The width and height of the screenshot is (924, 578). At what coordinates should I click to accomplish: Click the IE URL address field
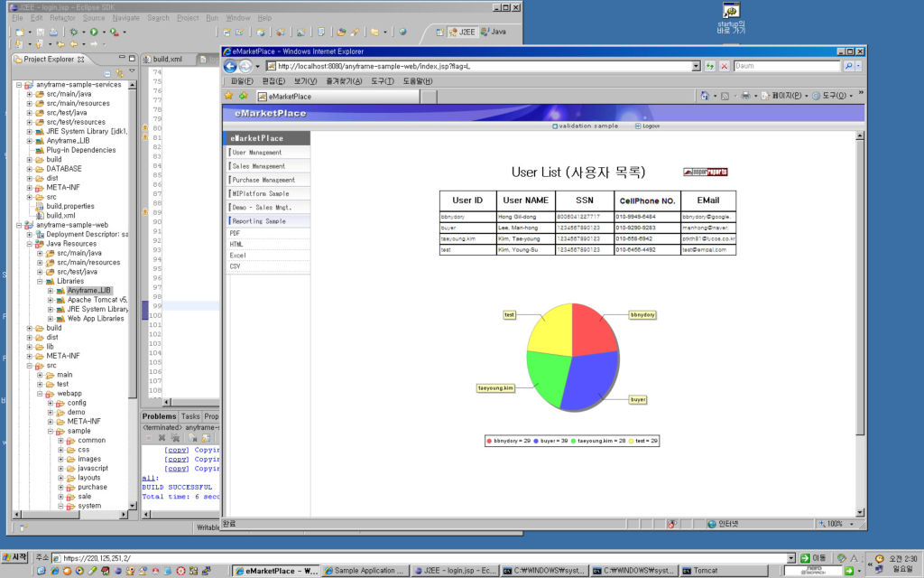pos(478,66)
